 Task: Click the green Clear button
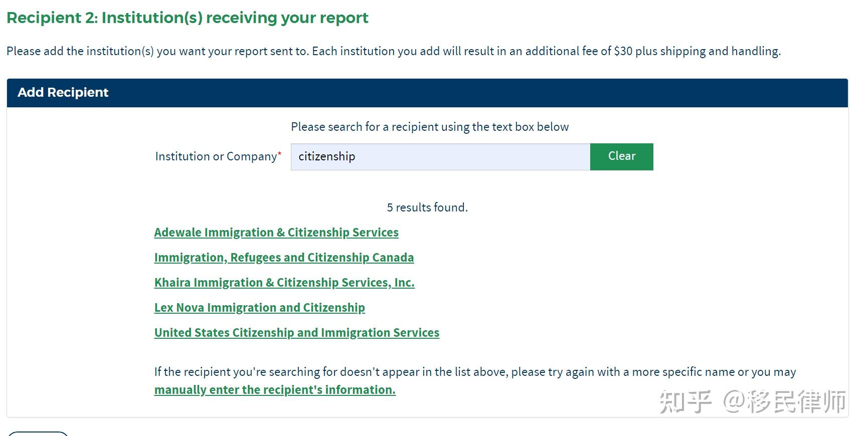pyautogui.click(x=621, y=156)
